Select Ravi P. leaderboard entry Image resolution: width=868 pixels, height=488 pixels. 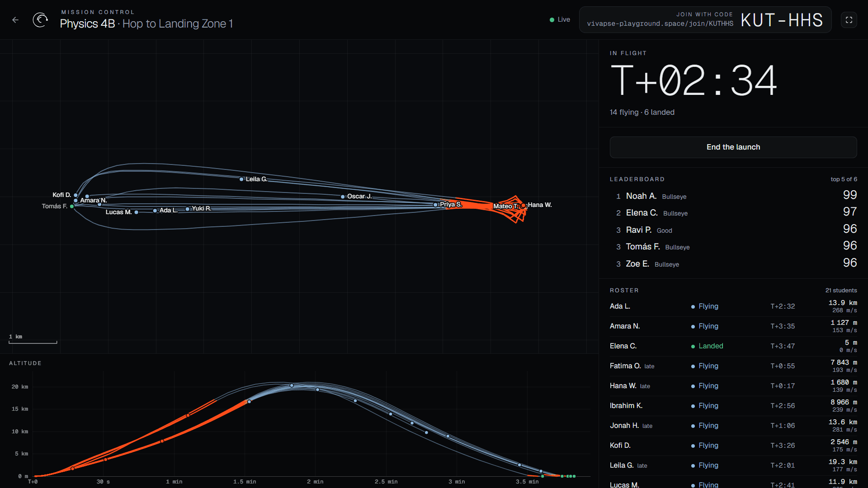(x=733, y=230)
